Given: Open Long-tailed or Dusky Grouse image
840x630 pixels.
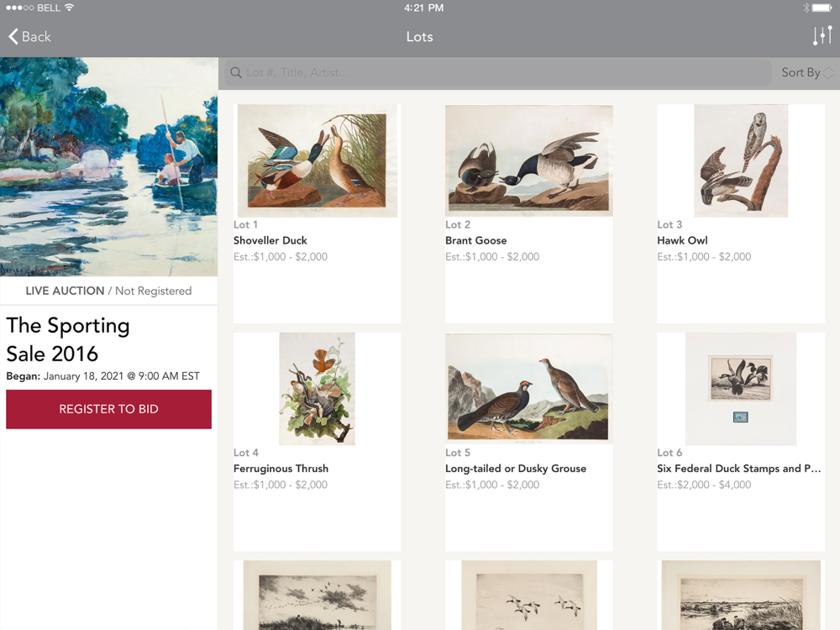Looking at the screenshot, I should 528,388.
